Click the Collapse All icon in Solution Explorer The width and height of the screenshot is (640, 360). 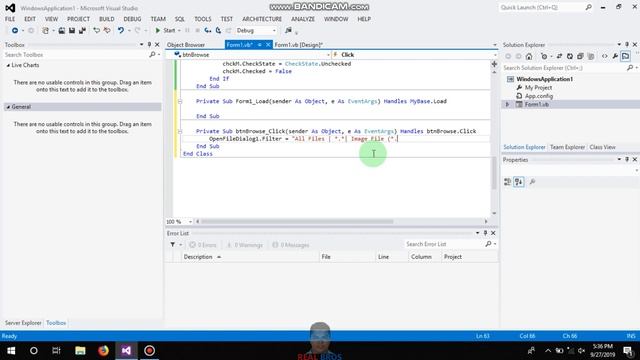pos(580,57)
